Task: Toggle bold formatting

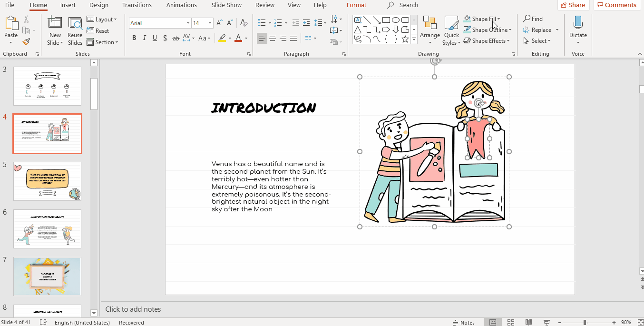Action: (134, 38)
